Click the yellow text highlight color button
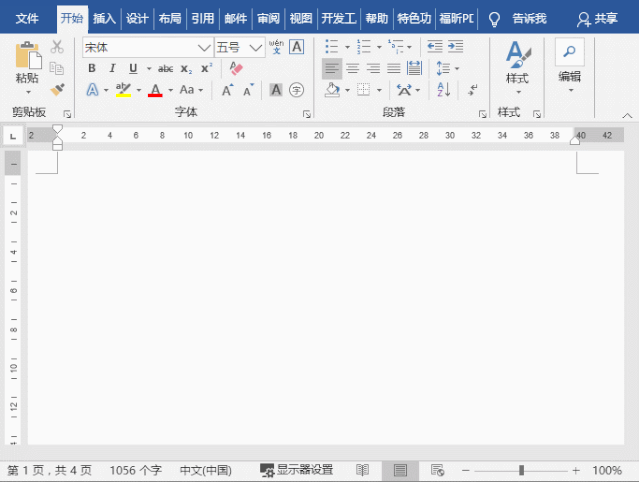 pos(123,90)
